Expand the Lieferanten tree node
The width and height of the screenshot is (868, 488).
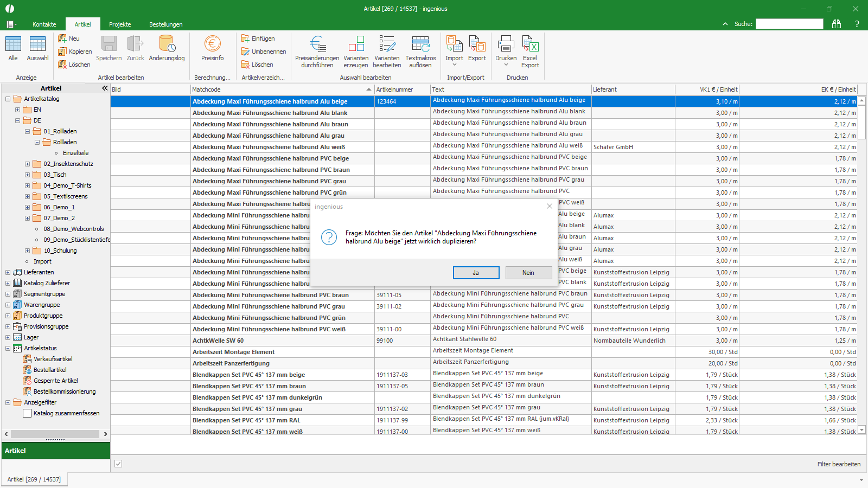pyautogui.click(x=8, y=272)
